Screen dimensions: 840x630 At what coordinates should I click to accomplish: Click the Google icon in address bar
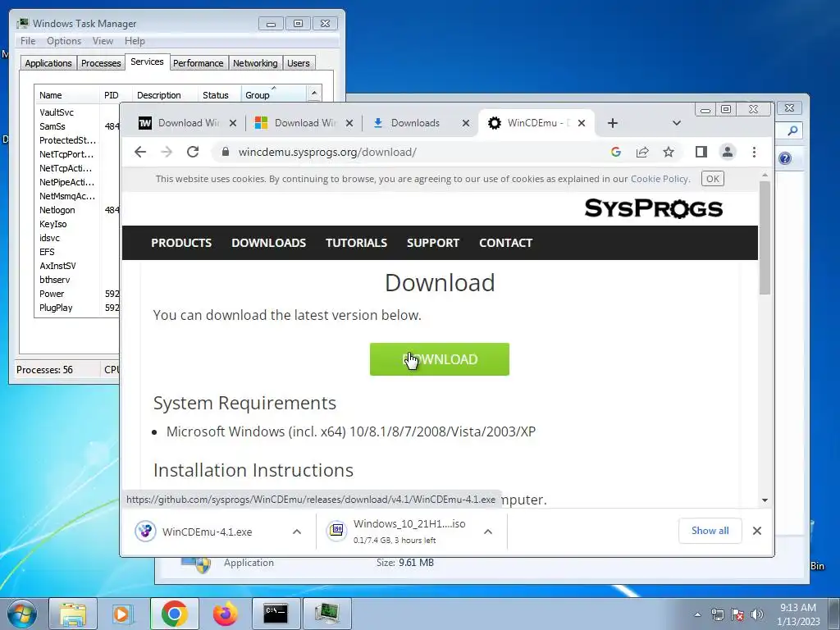[x=616, y=152]
